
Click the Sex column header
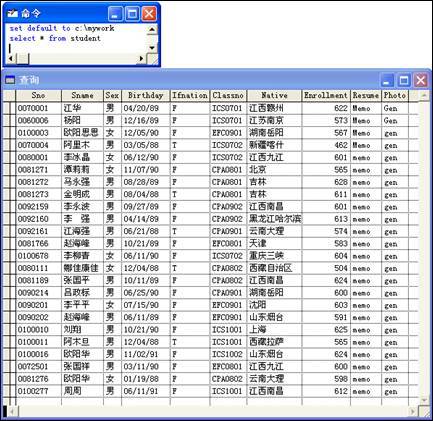[x=112, y=96]
